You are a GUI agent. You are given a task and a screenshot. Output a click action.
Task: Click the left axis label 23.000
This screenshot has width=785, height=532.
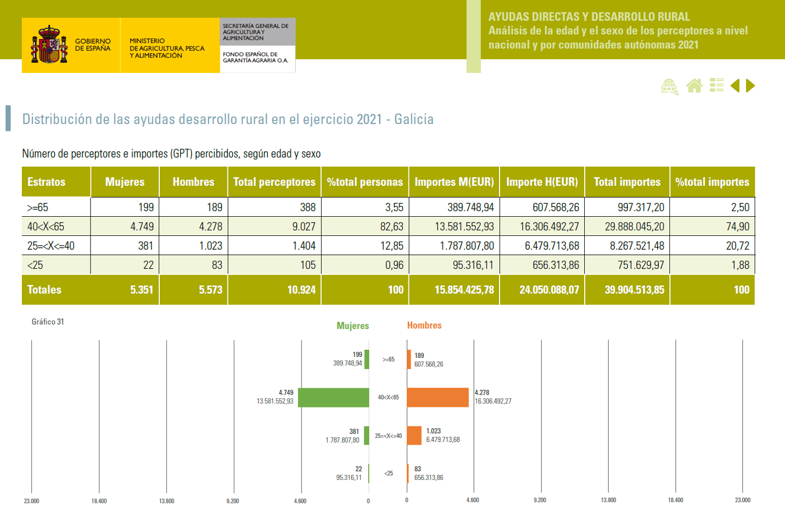(31, 501)
